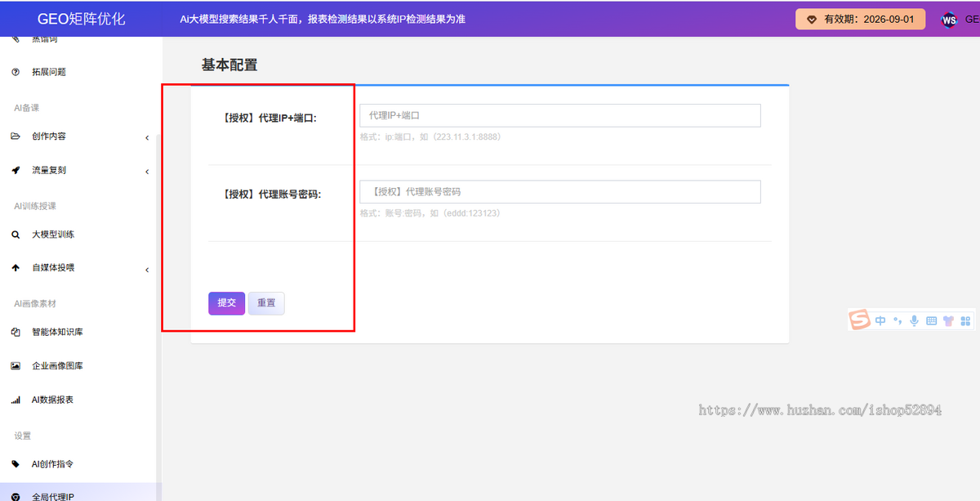Expand the 流量复刻 submenu arrow
980x501 pixels.
click(x=147, y=172)
